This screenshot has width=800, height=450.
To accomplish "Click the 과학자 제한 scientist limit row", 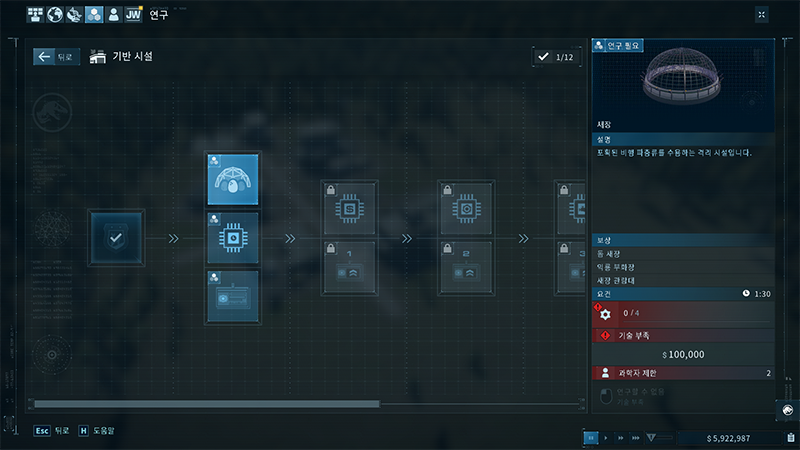I will point(683,373).
